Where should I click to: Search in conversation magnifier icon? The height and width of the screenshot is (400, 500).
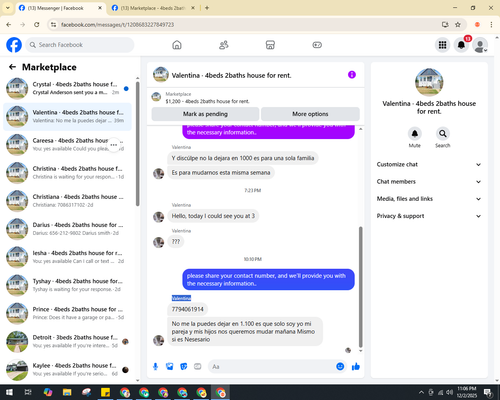[443, 134]
